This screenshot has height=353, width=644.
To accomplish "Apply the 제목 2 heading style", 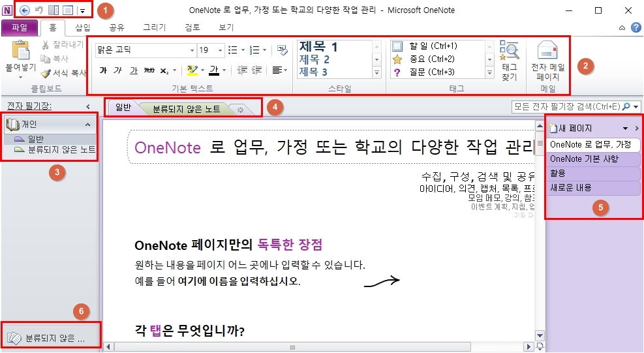I will (x=314, y=59).
